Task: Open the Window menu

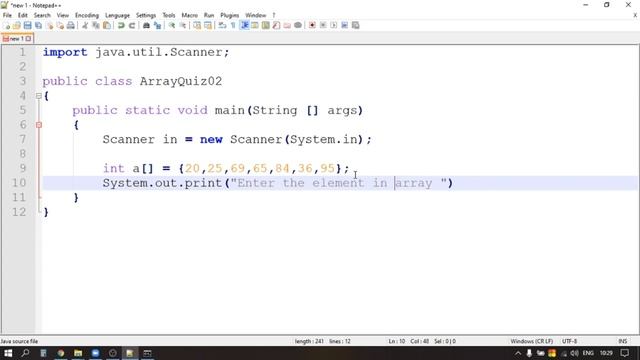Action: pyautogui.click(x=256, y=15)
